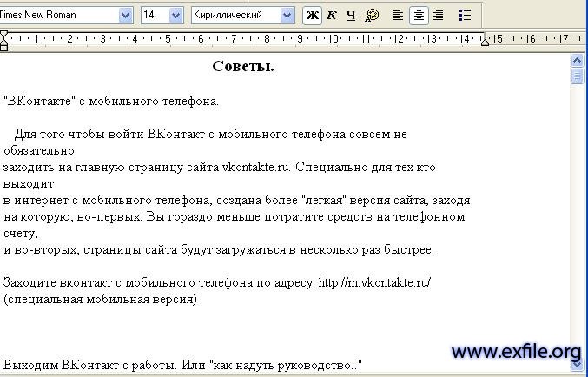588x377 pixels.
Task: Align text to the left
Action: [398, 16]
